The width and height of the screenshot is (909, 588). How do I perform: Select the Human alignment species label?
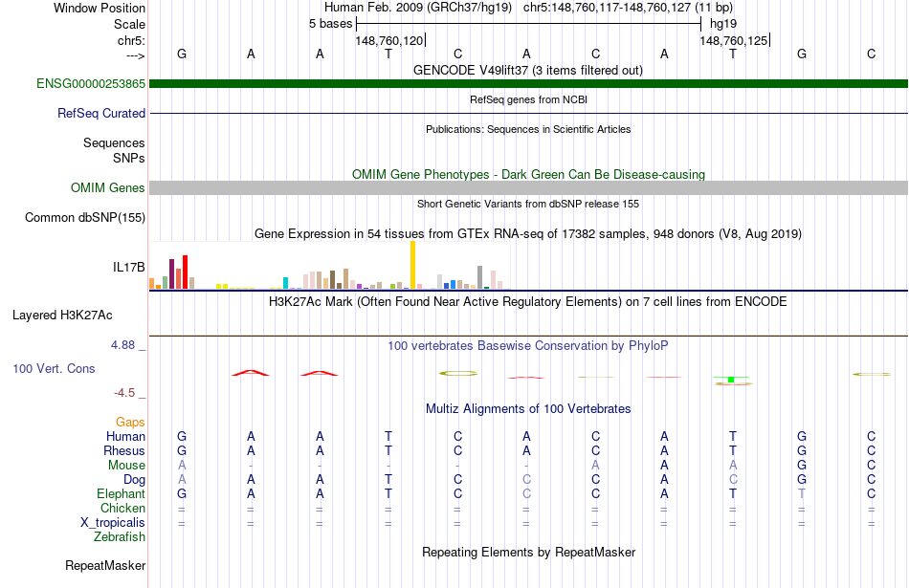125,436
